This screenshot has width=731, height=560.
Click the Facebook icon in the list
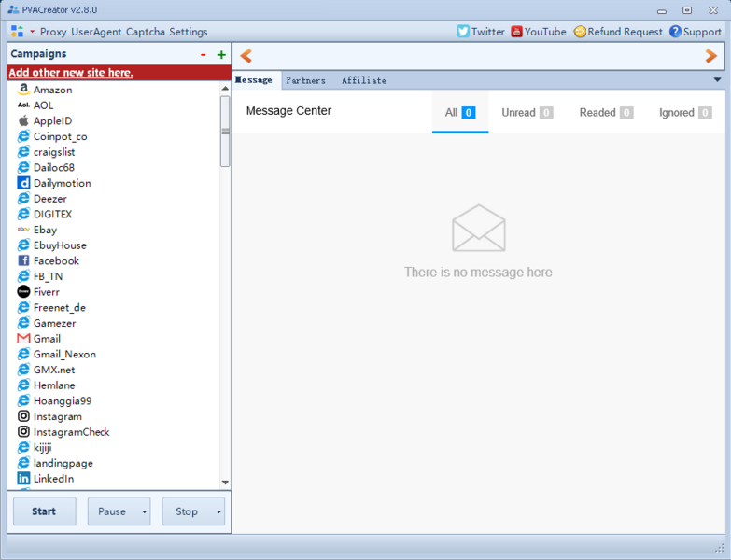click(x=23, y=260)
